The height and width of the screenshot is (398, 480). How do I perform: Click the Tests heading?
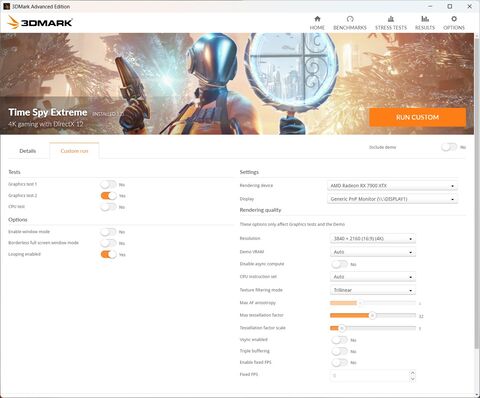[x=14, y=172]
